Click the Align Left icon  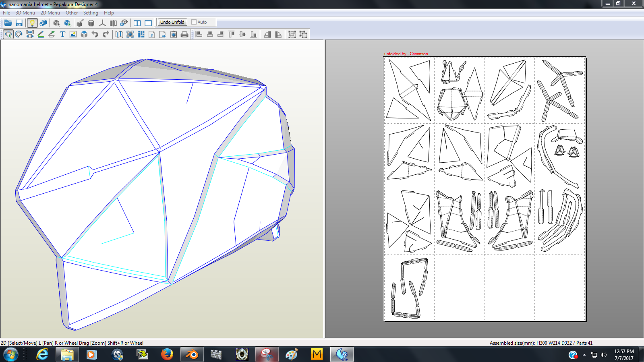coord(199,35)
